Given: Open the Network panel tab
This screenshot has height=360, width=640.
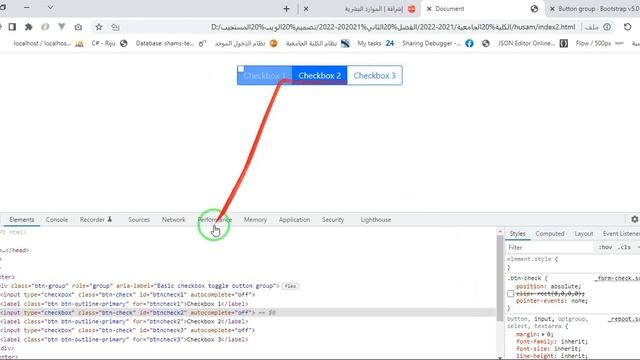Looking at the screenshot, I should [x=173, y=220].
